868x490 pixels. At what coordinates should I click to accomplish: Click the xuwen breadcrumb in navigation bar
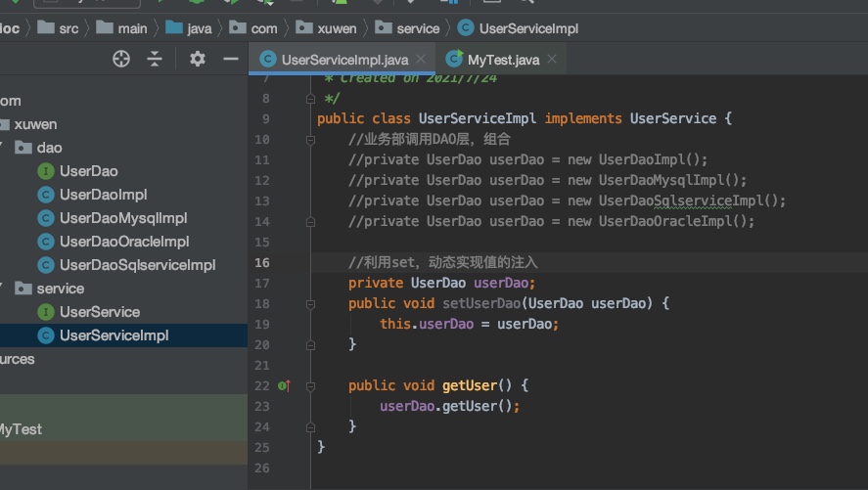(337, 28)
